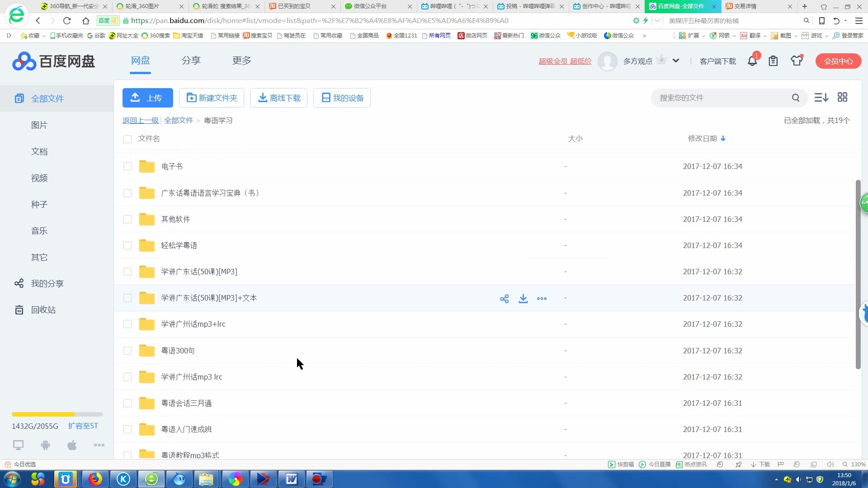Image resolution: width=868 pixels, height=488 pixels.
Task: Check 广东话粤语语言学习宝典 folder checkbox
Action: tap(127, 193)
